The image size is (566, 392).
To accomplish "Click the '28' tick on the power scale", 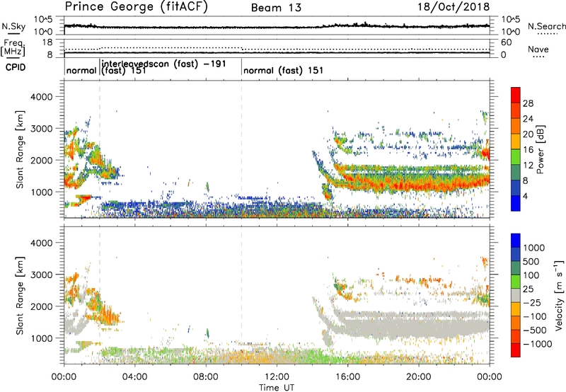I will coord(528,103).
